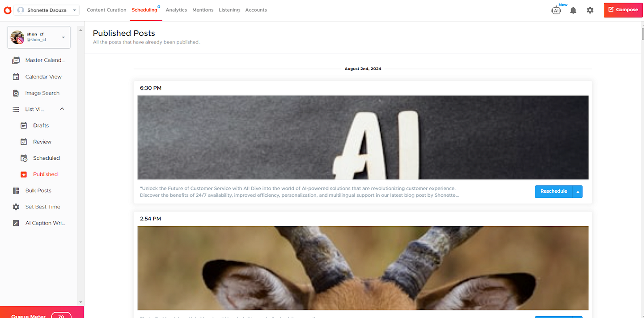Switch to the Analytics tab

coord(176,10)
